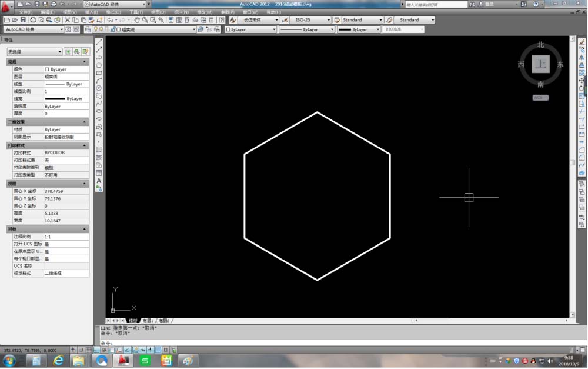Toggle Ortho Mode in status bar
The height and width of the screenshot is (369, 588).
pyautogui.click(x=96, y=350)
